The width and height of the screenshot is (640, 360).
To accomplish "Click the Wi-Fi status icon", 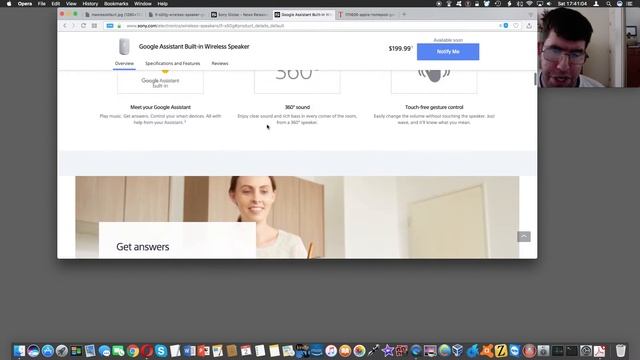I will pos(529,4).
